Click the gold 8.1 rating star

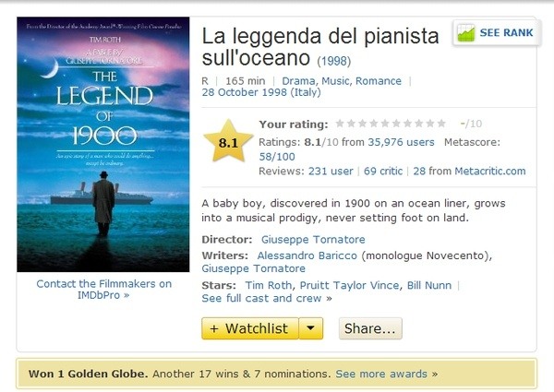228,141
